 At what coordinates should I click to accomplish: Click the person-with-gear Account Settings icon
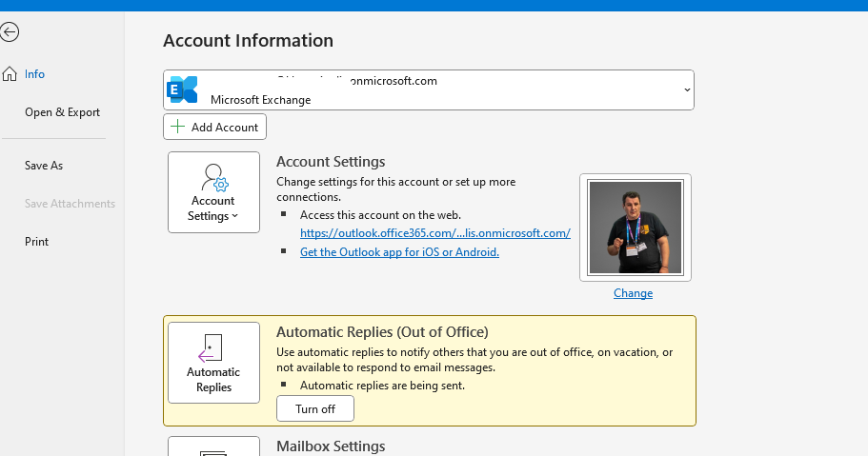[214, 177]
